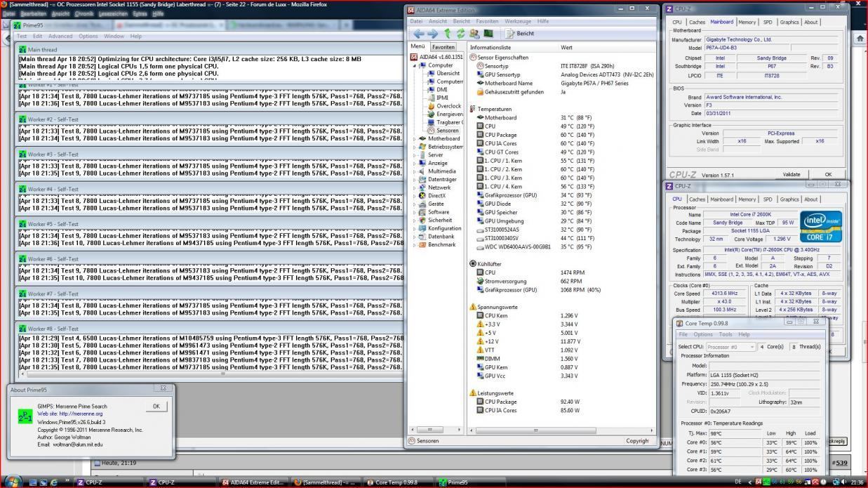Click the Sensor Eigenschaften section icon
868x488 pixels.
pyautogui.click(x=473, y=57)
